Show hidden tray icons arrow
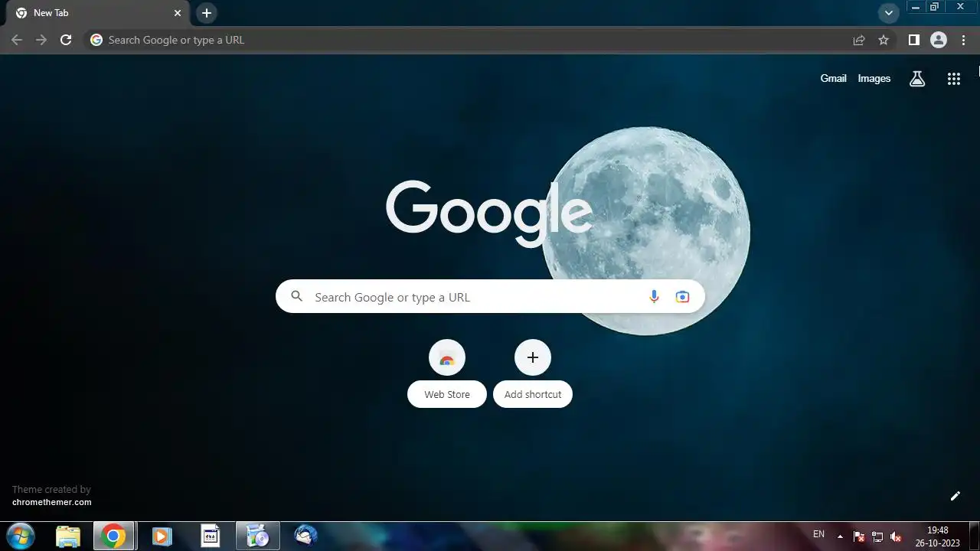The width and height of the screenshot is (980, 551). pos(840,536)
